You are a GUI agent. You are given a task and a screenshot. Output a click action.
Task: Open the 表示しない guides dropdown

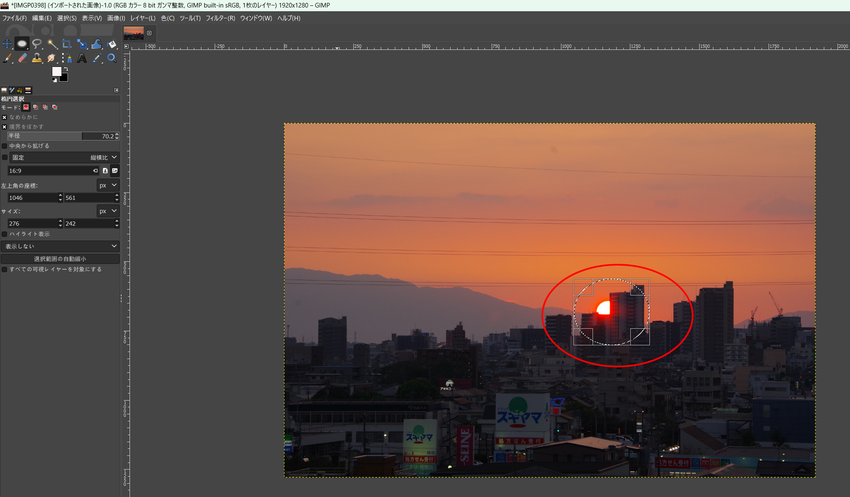[60, 246]
